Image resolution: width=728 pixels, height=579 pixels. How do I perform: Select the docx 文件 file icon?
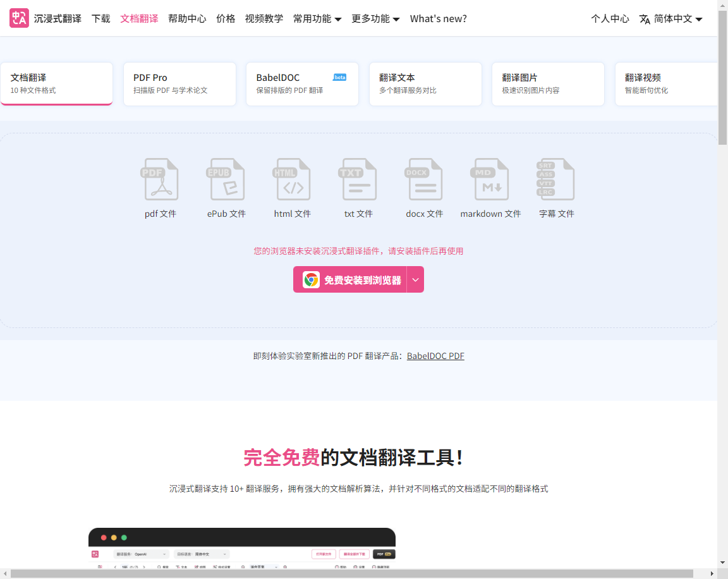[423, 180]
